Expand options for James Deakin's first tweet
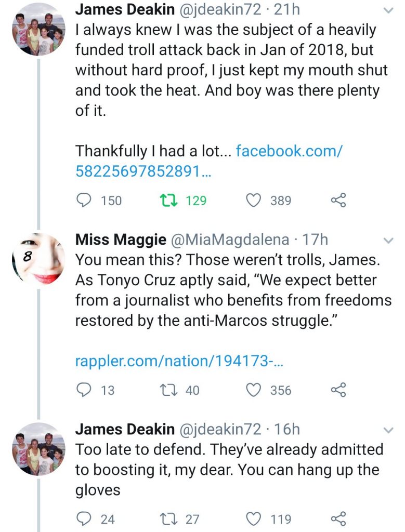405x532 pixels. (x=388, y=10)
